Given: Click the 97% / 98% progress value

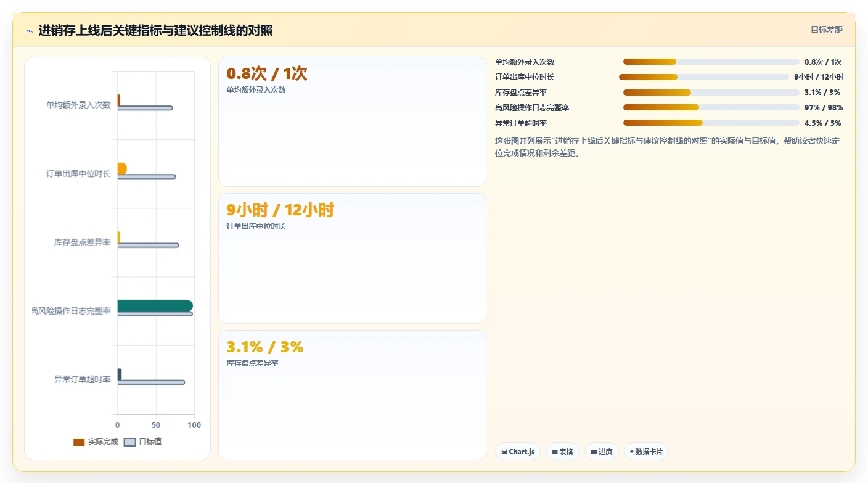Looking at the screenshot, I should (x=824, y=108).
